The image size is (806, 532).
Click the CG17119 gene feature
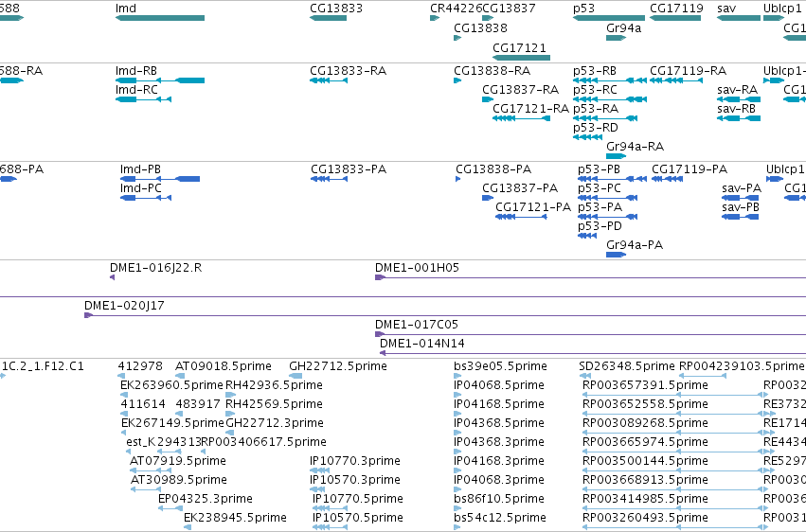point(675,18)
